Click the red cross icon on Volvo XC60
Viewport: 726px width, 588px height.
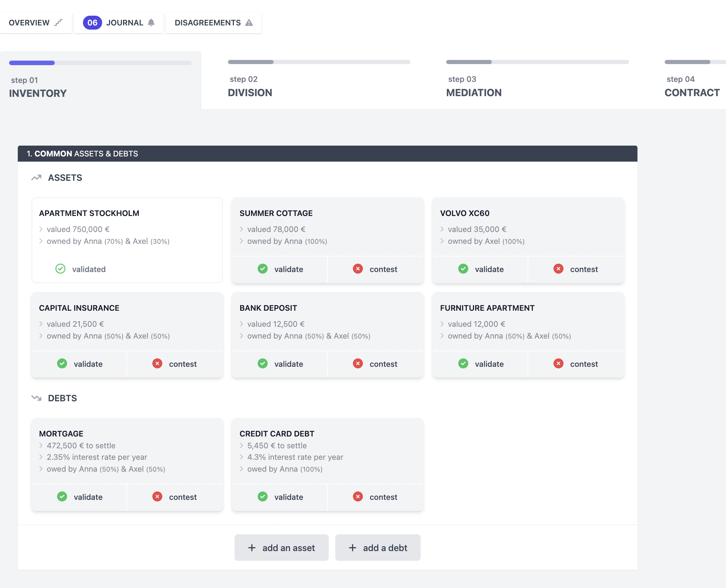(x=558, y=269)
